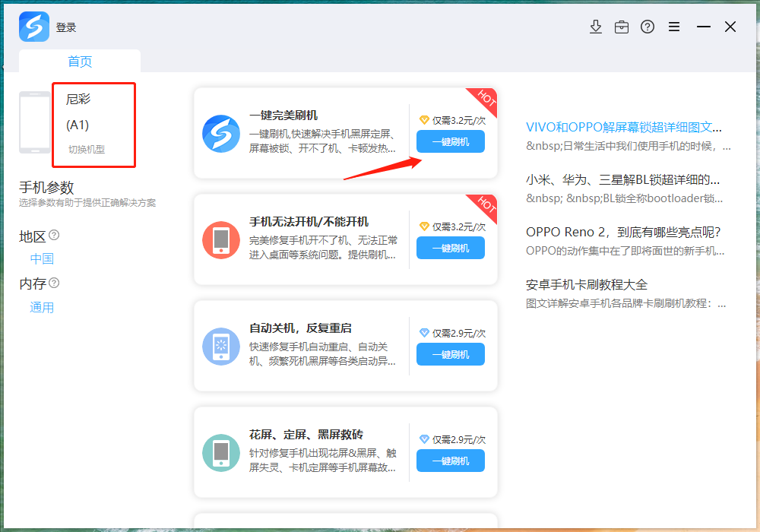This screenshot has width=760, height=532.
Task: Click the 手机无法开机 red phone icon
Action: 221,240
